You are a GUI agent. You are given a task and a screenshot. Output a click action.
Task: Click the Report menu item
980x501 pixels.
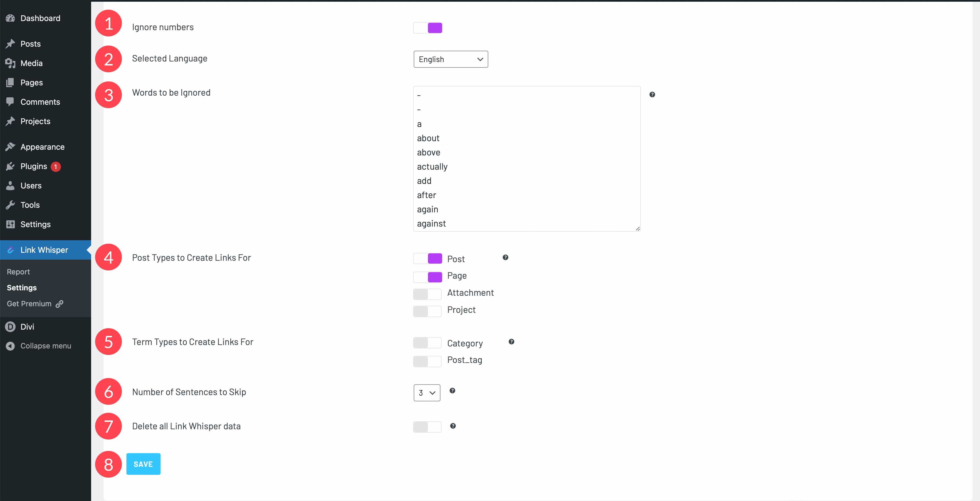18,271
